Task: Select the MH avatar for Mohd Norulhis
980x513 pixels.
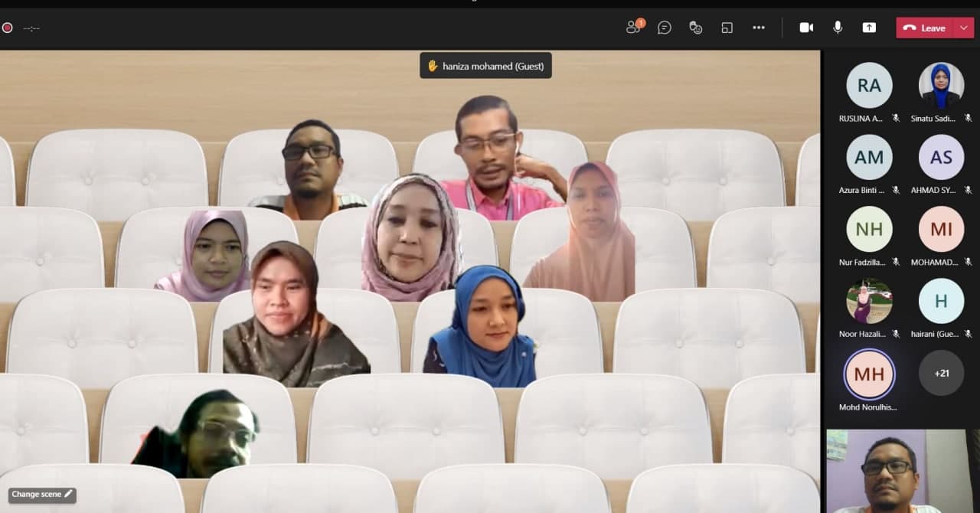Action: pyautogui.click(x=869, y=374)
